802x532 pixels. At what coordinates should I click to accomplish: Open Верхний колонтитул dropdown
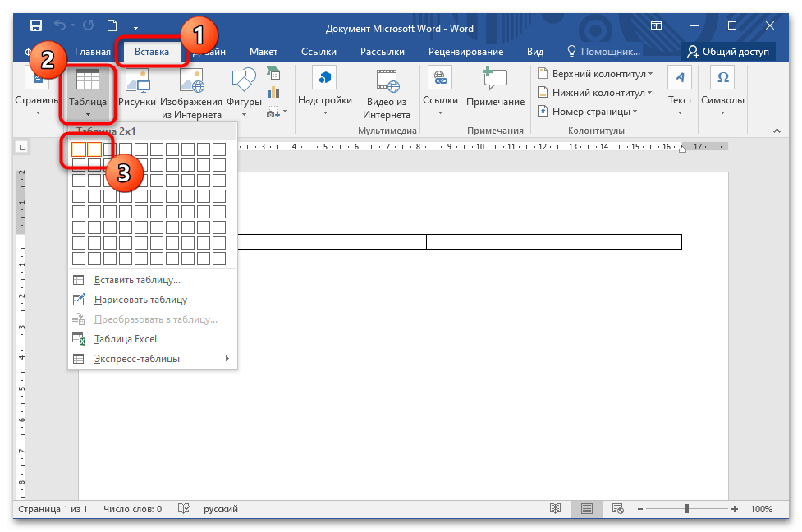(595, 74)
